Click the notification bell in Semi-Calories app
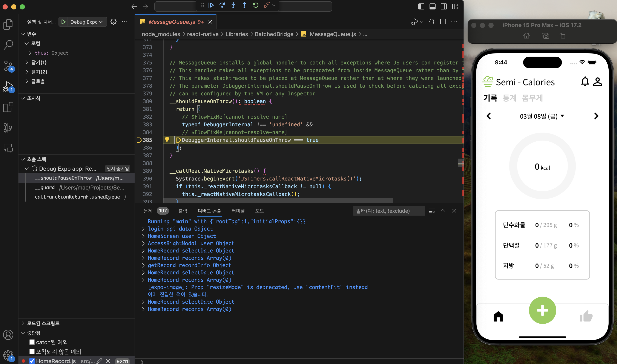Image resolution: width=617 pixels, height=364 pixels. tap(585, 82)
